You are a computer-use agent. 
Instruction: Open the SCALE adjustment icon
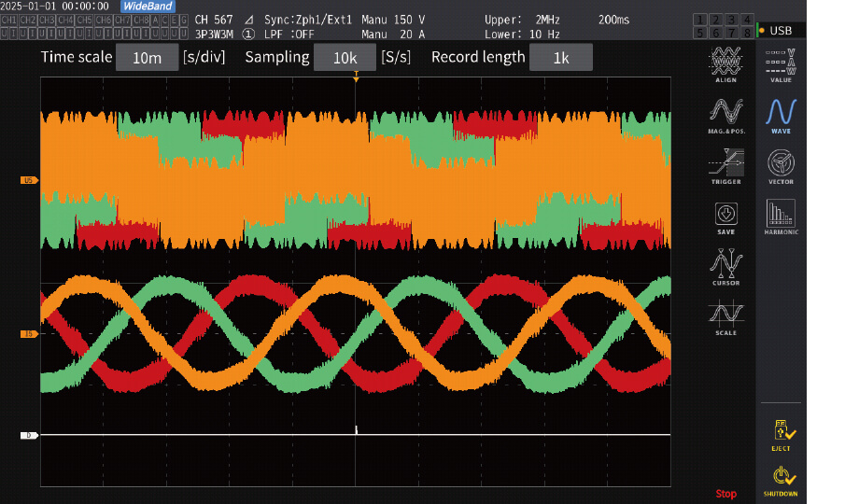[x=725, y=316]
